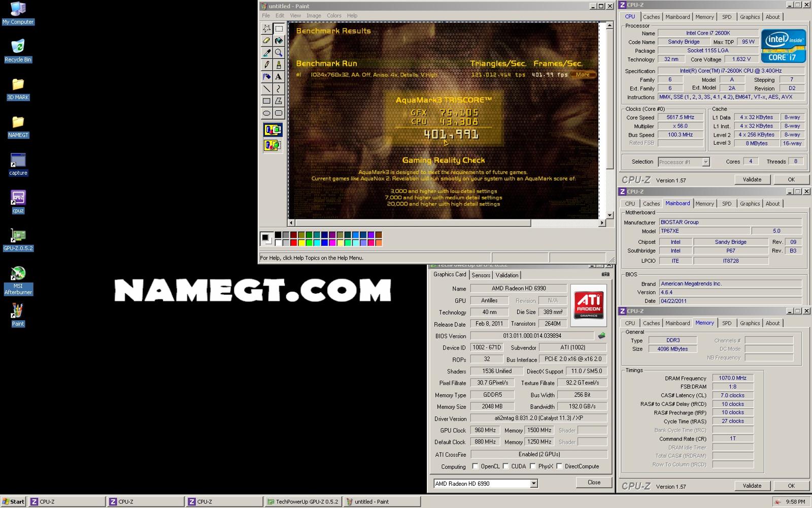Screen dimensions: 812x508
Task: Click the BIOS save icon in GPU-Z
Action: (602, 336)
